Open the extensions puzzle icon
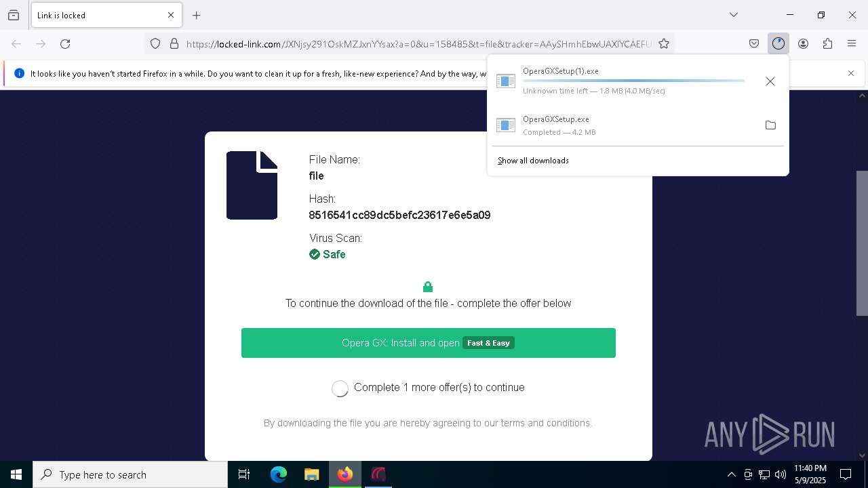The image size is (868, 488). (x=827, y=44)
